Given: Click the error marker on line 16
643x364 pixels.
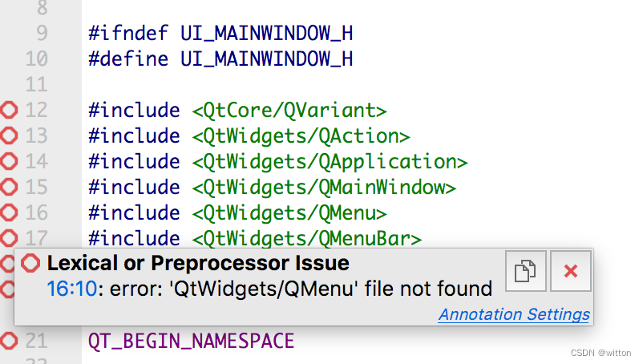Looking at the screenshot, I should click(x=9, y=212).
